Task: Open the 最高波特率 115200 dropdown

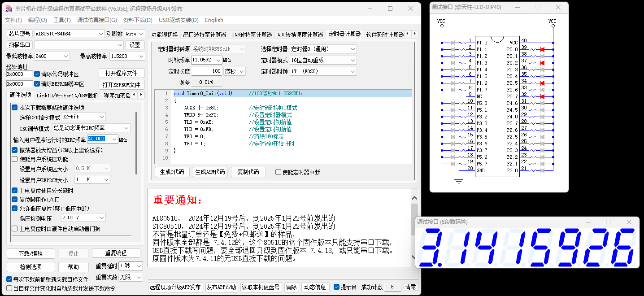Action: (x=128, y=56)
